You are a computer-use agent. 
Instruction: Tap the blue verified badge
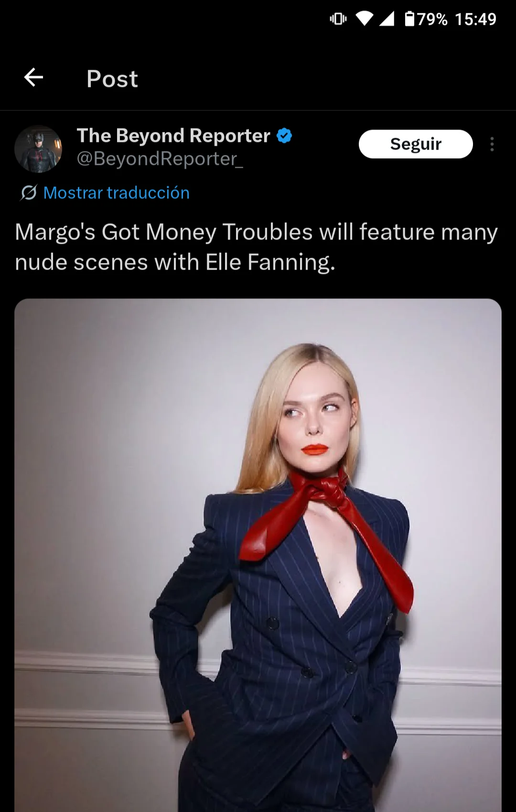(x=284, y=136)
